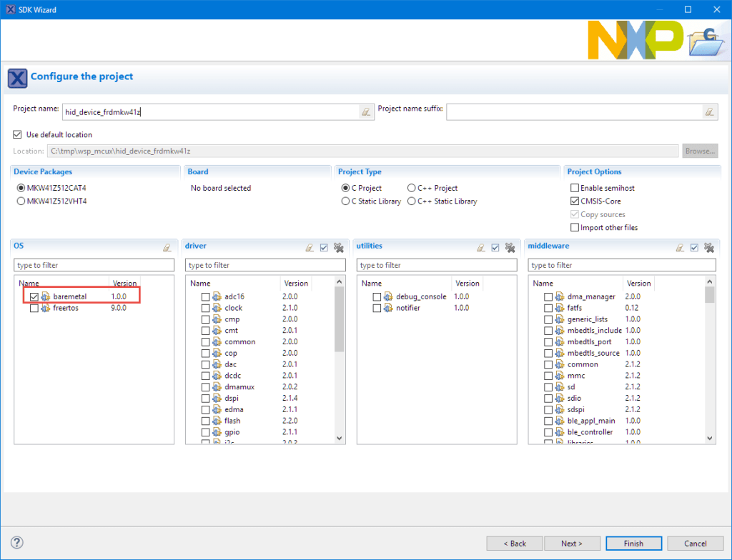Click the SDK folder icon top right
The image size is (732, 560).
click(x=705, y=41)
